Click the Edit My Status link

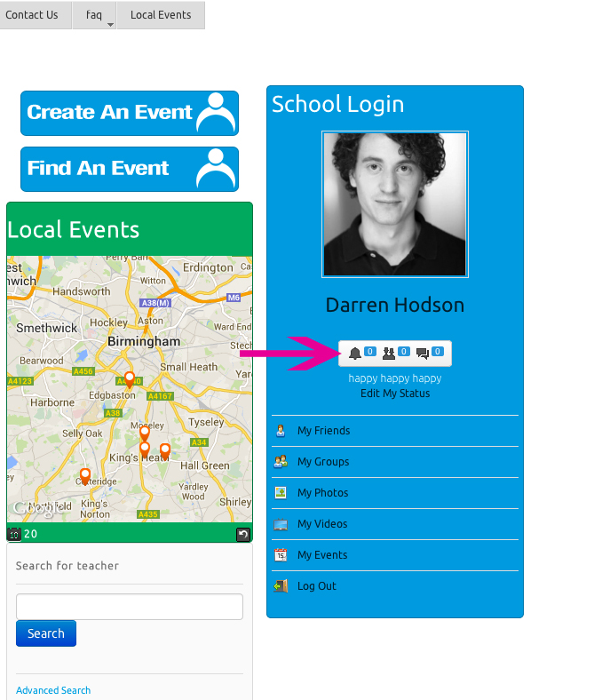click(395, 394)
